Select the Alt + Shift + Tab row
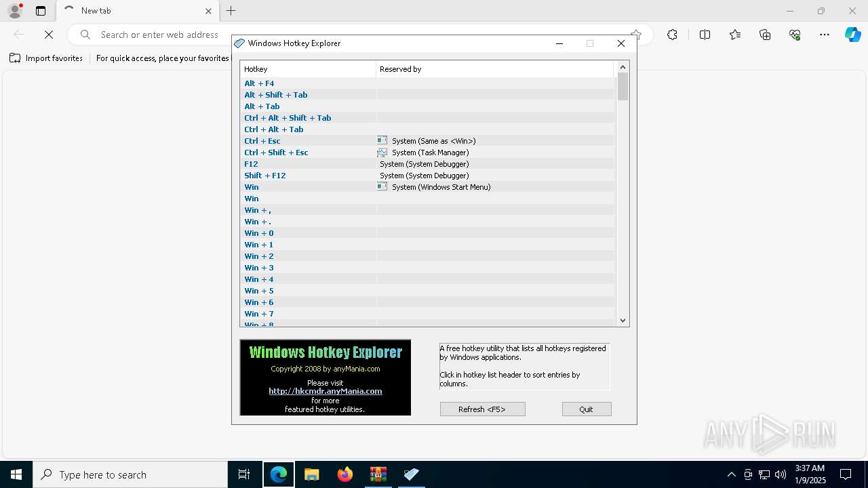868x488 pixels. click(428, 95)
